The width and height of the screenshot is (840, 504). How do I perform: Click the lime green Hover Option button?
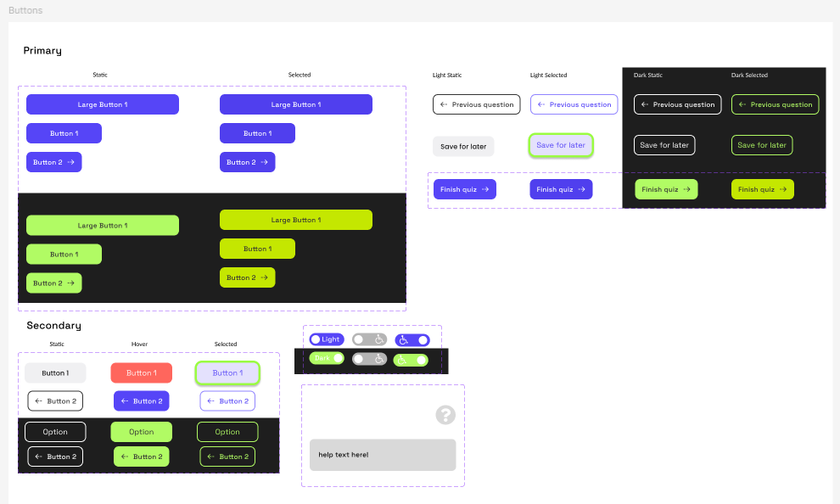[141, 432]
